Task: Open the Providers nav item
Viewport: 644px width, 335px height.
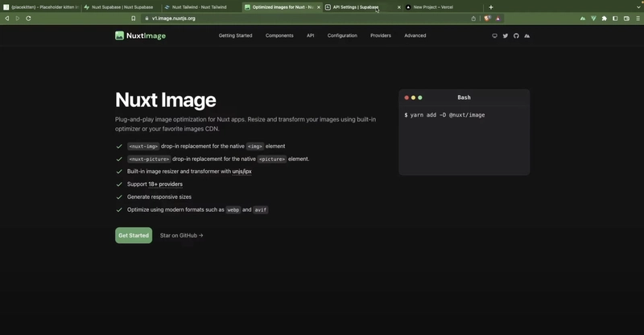Action: pyautogui.click(x=381, y=35)
